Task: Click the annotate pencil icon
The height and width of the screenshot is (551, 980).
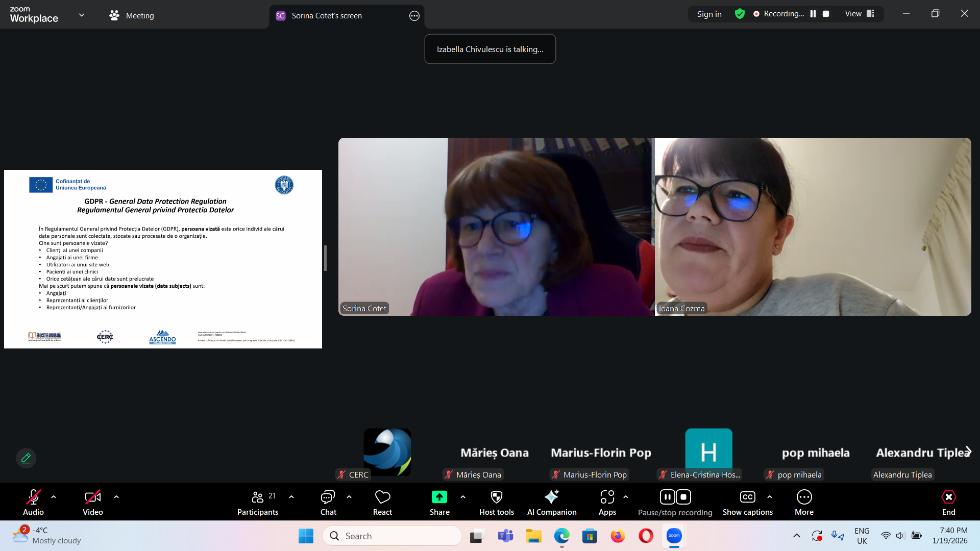Action: pyautogui.click(x=26, y=458)
